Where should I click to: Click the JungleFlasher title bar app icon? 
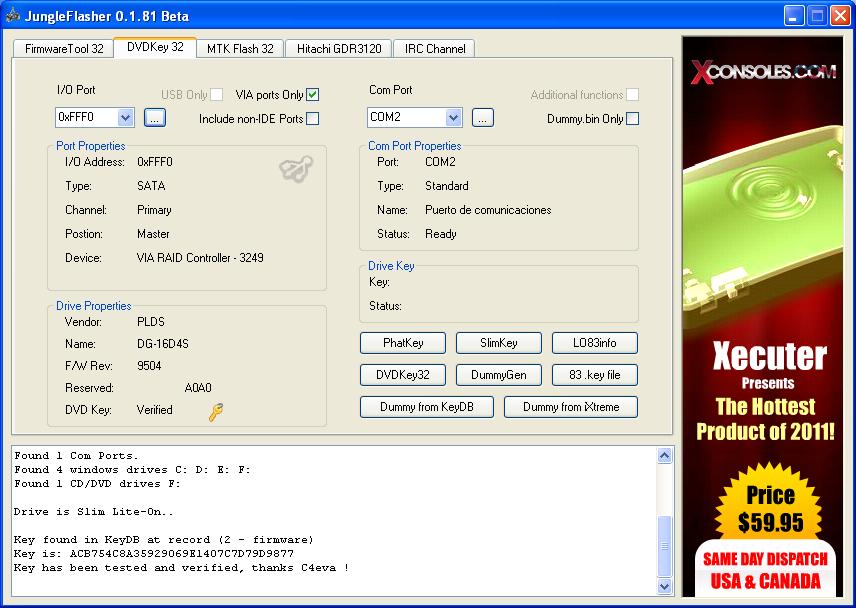click(13, 16)
